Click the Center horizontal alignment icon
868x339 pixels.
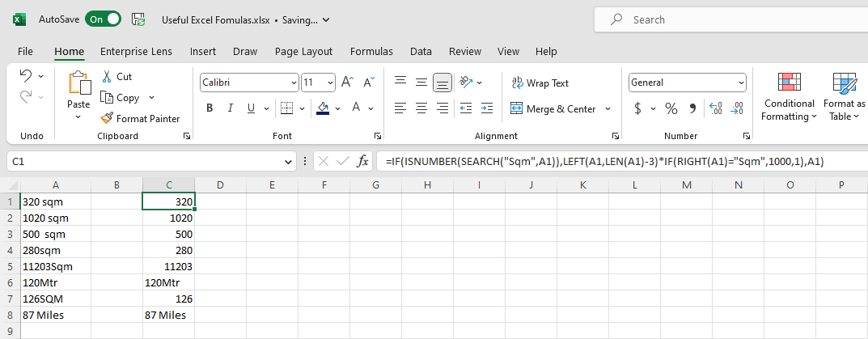[x=421, y=108]
